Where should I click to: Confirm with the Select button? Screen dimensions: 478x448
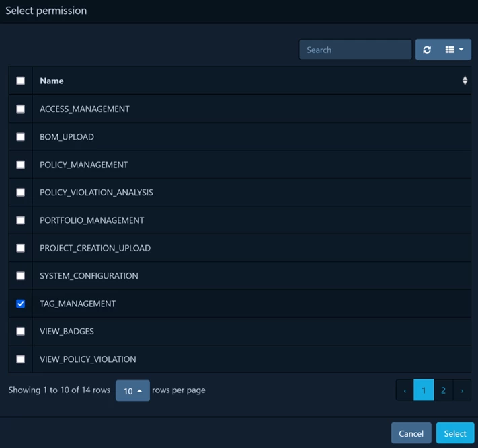pyautogui.click(x=455, y=433)
